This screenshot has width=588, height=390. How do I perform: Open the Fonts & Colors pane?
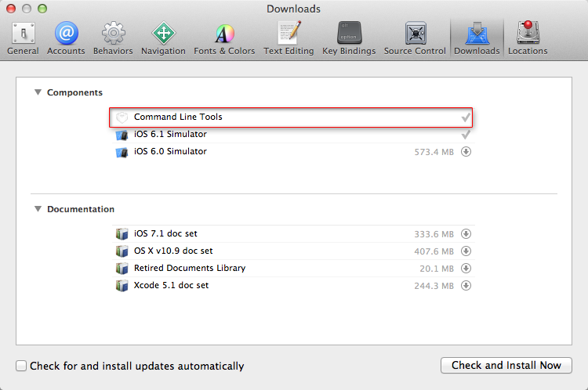click(x=224, y=38)
